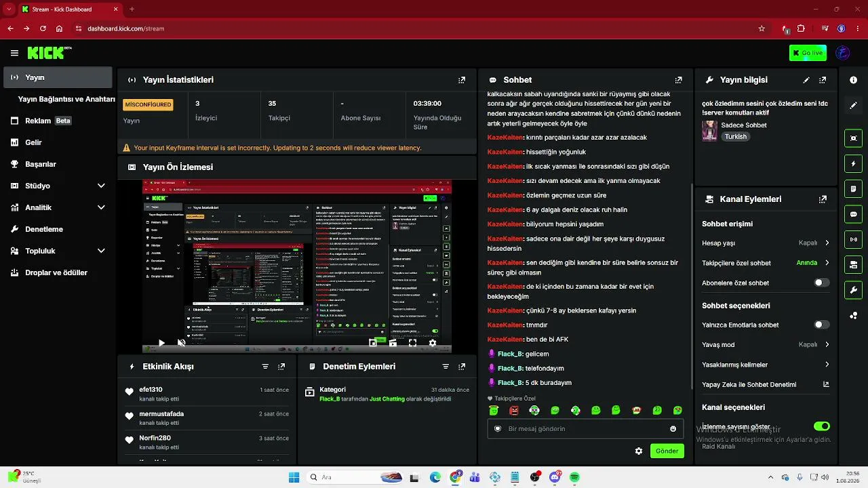
Task: Open Reklam Beta page
Action: tap(58, 121)
